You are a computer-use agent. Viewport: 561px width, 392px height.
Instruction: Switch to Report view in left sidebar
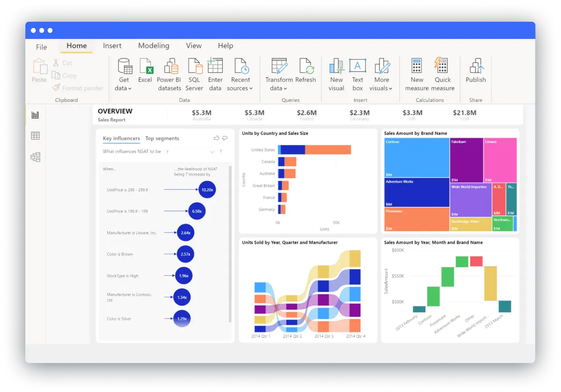click(35, 115)
